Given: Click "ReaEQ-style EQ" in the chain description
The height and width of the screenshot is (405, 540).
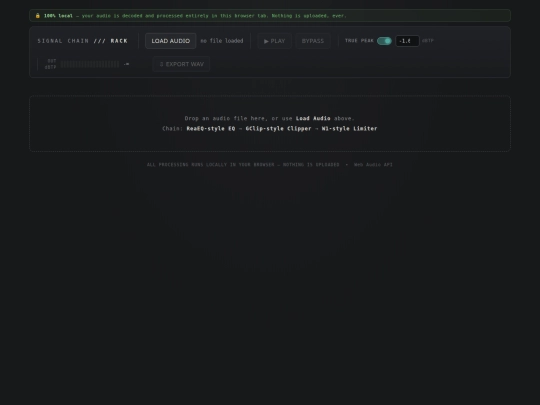Looking at the screenshot, I should pyautogui.click(x=211, y=128).
